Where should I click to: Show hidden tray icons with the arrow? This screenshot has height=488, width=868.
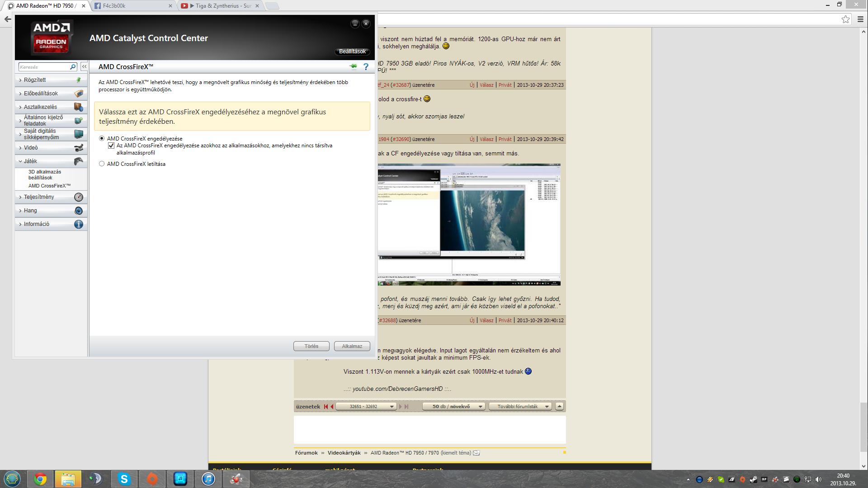coord(688,479)
